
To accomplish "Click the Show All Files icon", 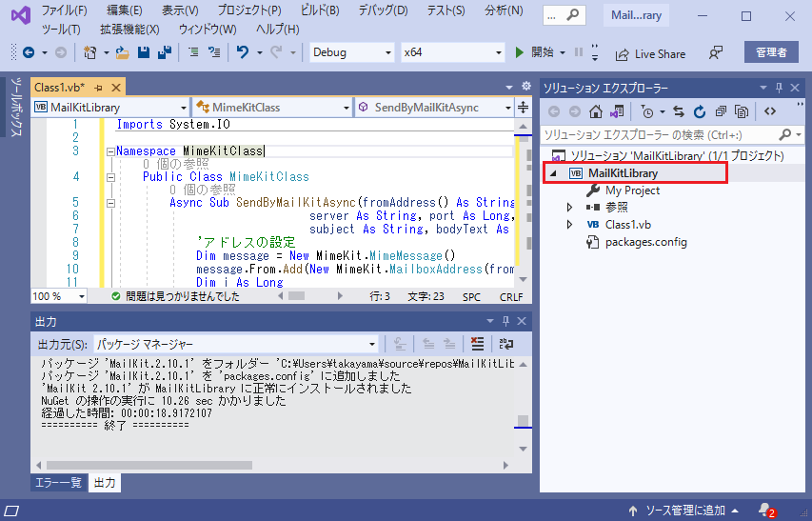I will point(742,111).
